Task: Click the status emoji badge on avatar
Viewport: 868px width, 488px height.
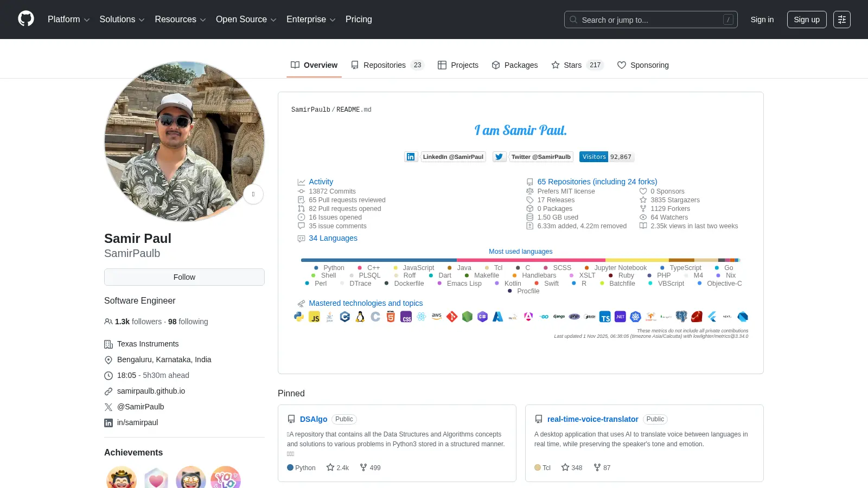Action: [x=253, y=194]
